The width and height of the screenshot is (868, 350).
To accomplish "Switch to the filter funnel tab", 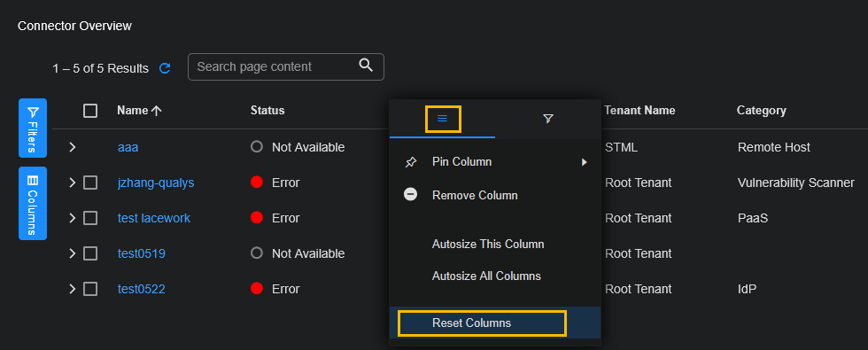I will (548, 119).
